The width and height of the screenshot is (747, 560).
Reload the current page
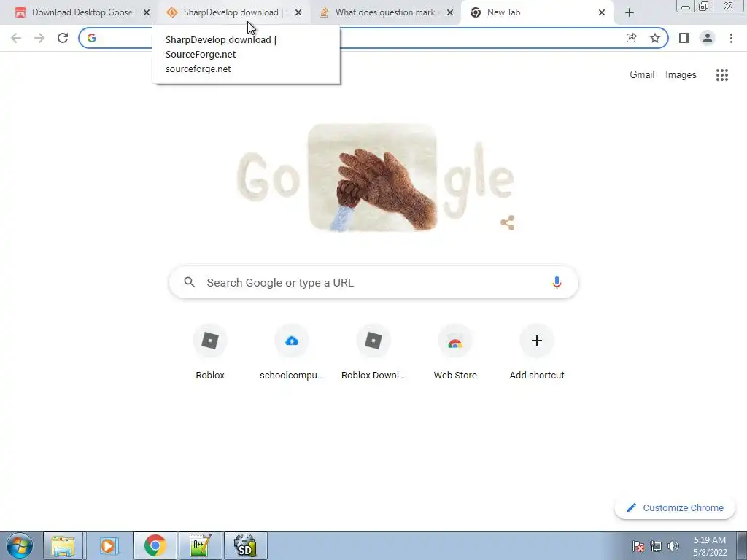[63, 38]
